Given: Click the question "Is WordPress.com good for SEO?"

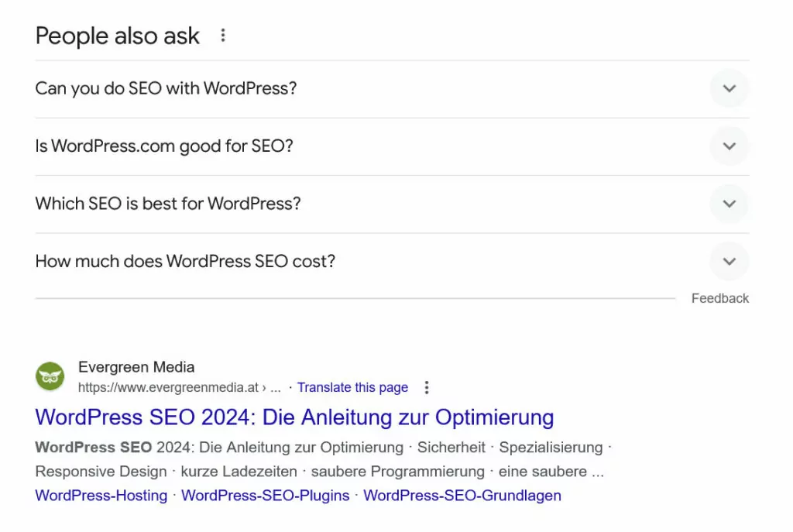Looking at the screenshot, I should pos(164,146).
